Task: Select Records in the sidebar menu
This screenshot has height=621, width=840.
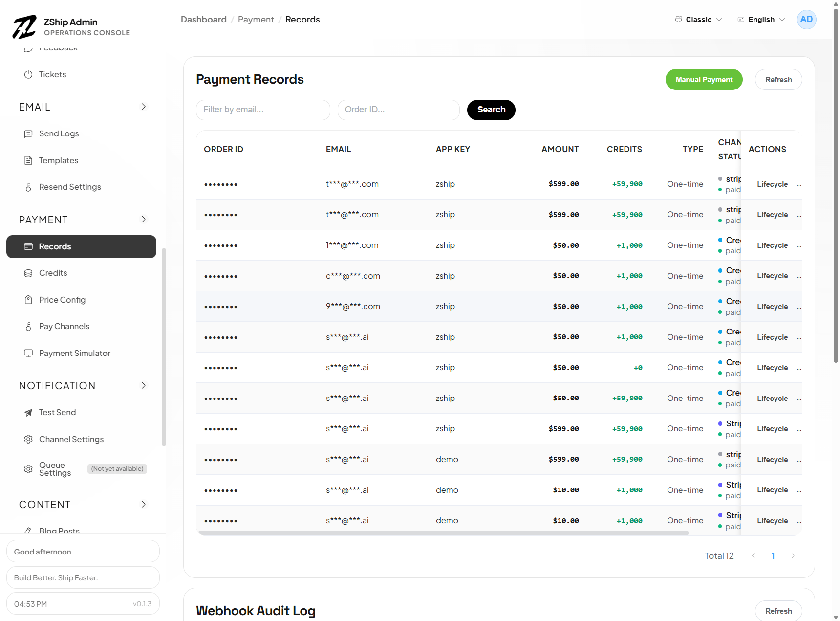Action: coord(81,246)
